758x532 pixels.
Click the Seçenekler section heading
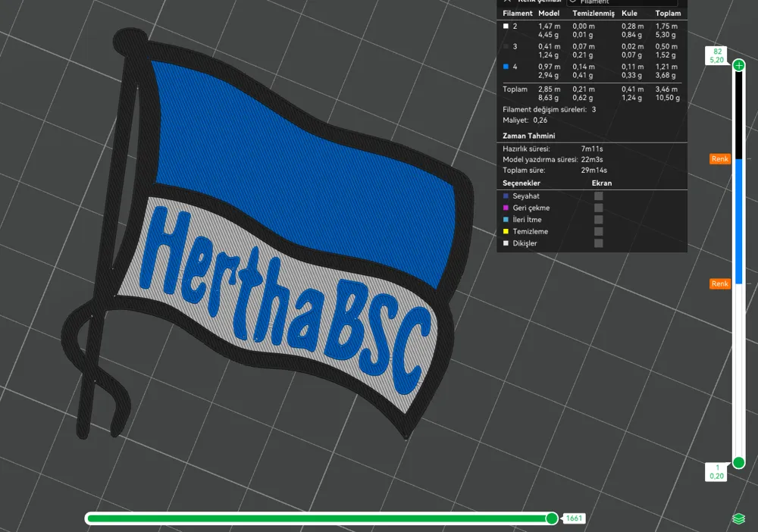coord(522,183)
